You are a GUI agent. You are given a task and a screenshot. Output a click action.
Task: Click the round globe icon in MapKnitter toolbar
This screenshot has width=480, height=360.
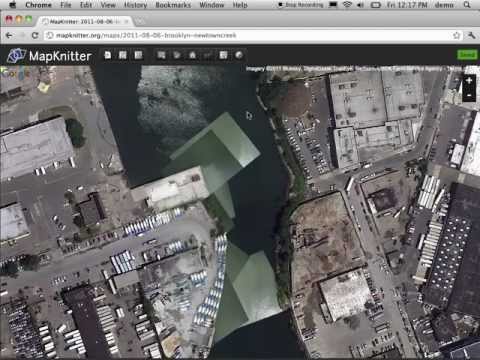pos(239,55)
